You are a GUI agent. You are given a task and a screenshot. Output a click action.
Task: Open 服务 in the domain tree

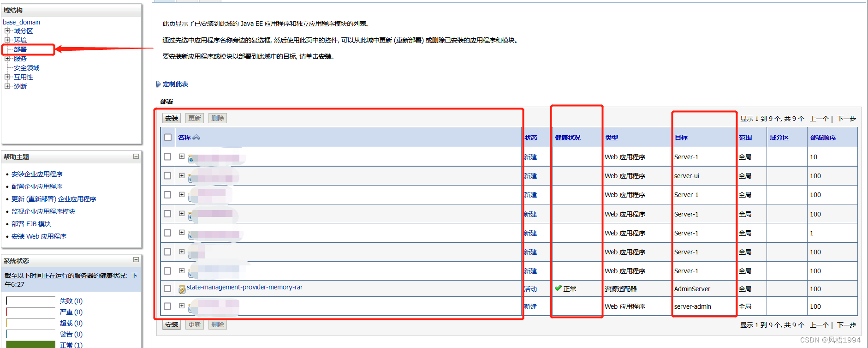20,59
